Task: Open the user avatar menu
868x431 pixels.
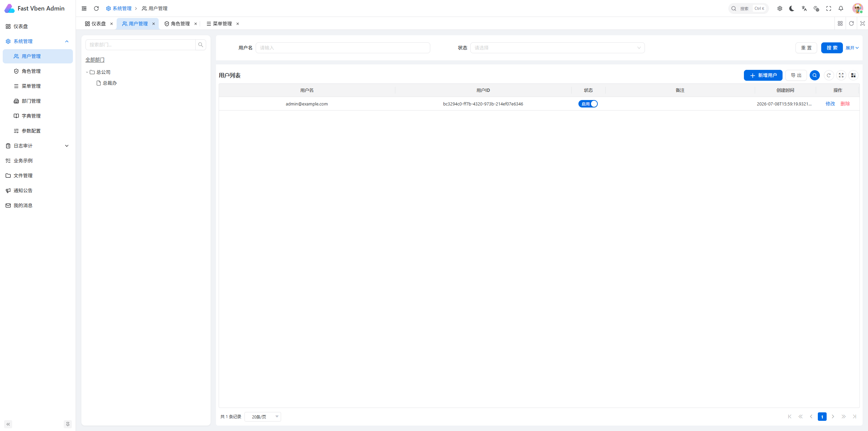Action: pyautogui.click(x=857, y=8)
